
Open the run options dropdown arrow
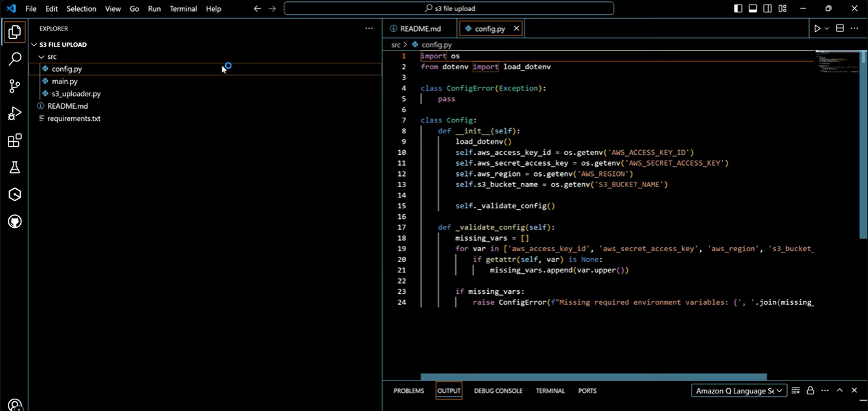point(827,28)
